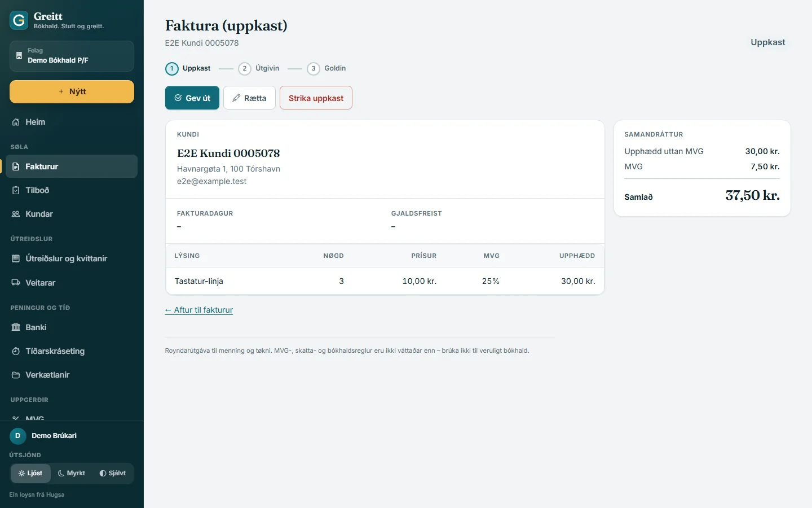Go to Heim in sidebar
The height and width of the screenshot is (508, 812).
72,122
